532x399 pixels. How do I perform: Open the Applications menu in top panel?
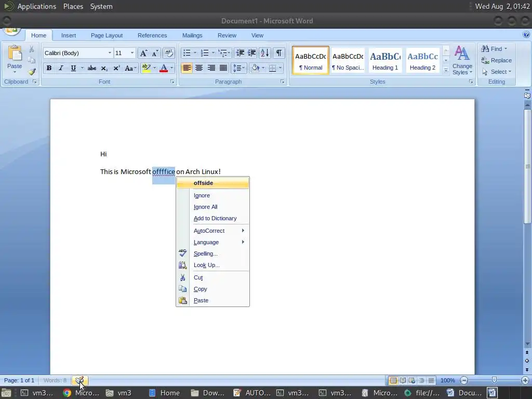[x=37, y=6]
